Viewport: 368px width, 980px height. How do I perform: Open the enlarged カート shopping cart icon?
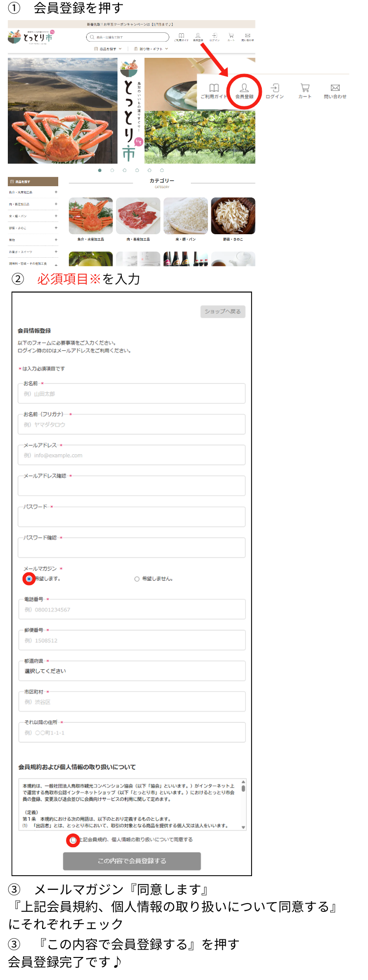(x=305, y=90)
